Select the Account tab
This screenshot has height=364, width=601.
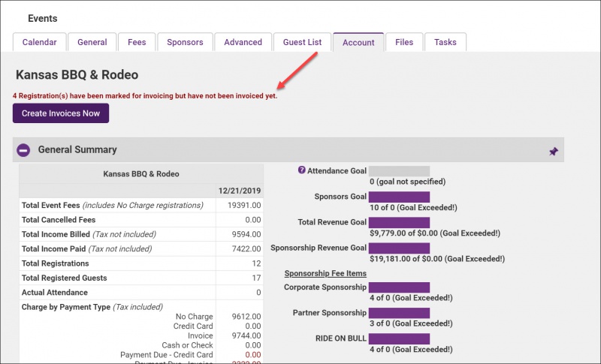[x=358, y=43]
